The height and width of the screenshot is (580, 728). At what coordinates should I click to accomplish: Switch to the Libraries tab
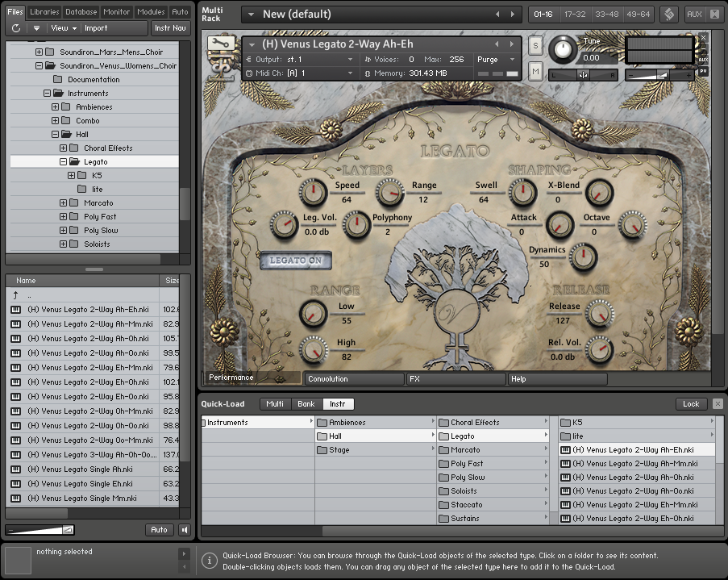tap(44, 12)
